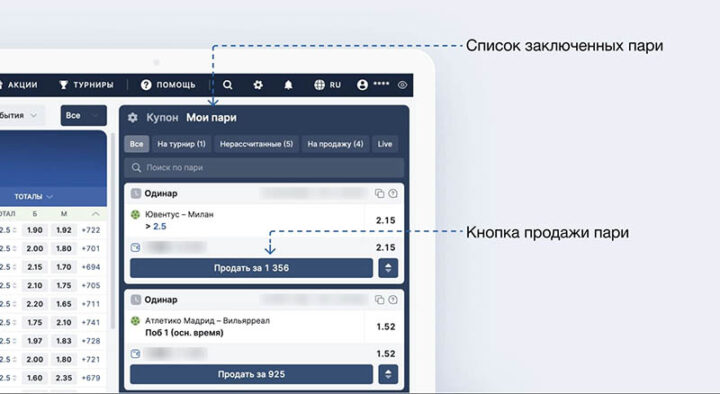Screen dimensions: 720x394
Task: Open clock icon beside first Одинар
Action: click(x=135, y=193)
